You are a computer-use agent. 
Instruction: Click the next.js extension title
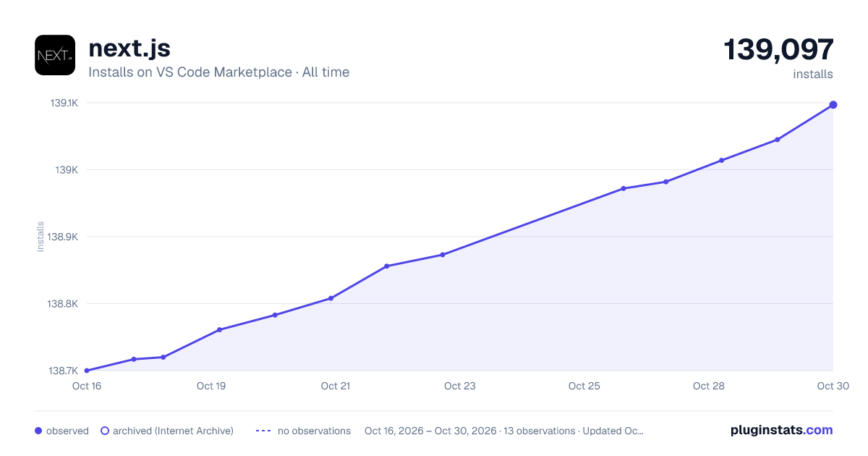(x=129, y=48)
